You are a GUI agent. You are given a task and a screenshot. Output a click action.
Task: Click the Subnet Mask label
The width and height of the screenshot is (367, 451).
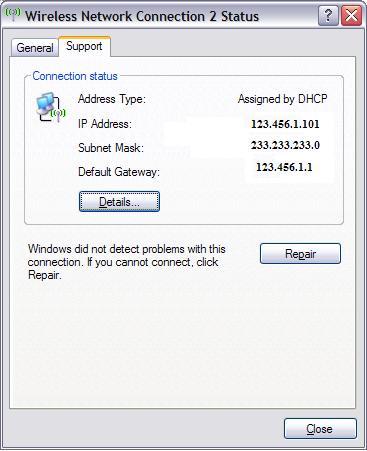[111, 148]
